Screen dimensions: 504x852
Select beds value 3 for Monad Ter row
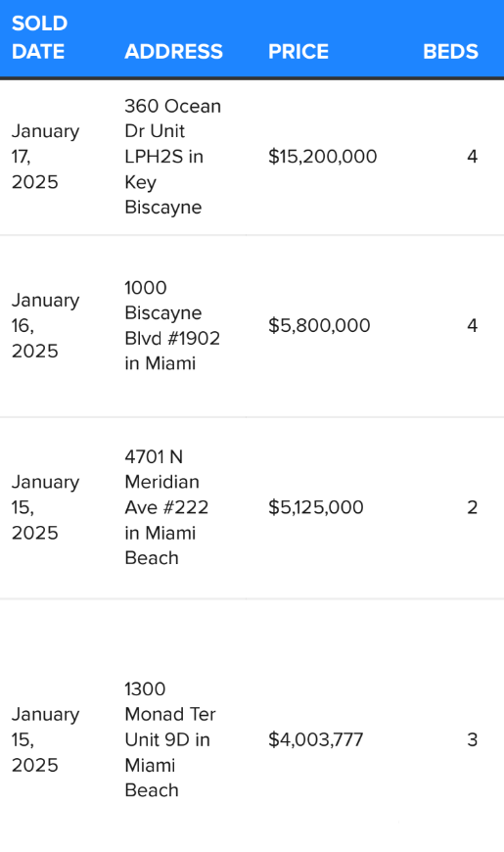472,739
